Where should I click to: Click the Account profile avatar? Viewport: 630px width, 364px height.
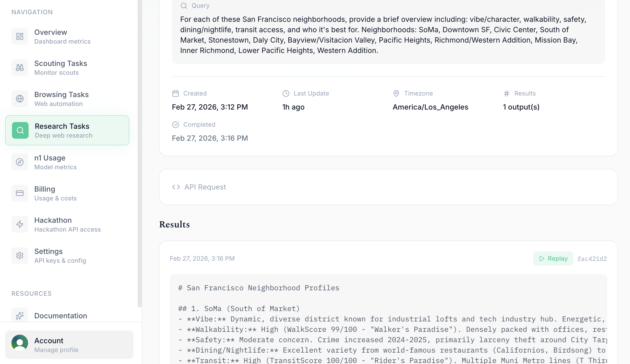click(x=20, y=343)
